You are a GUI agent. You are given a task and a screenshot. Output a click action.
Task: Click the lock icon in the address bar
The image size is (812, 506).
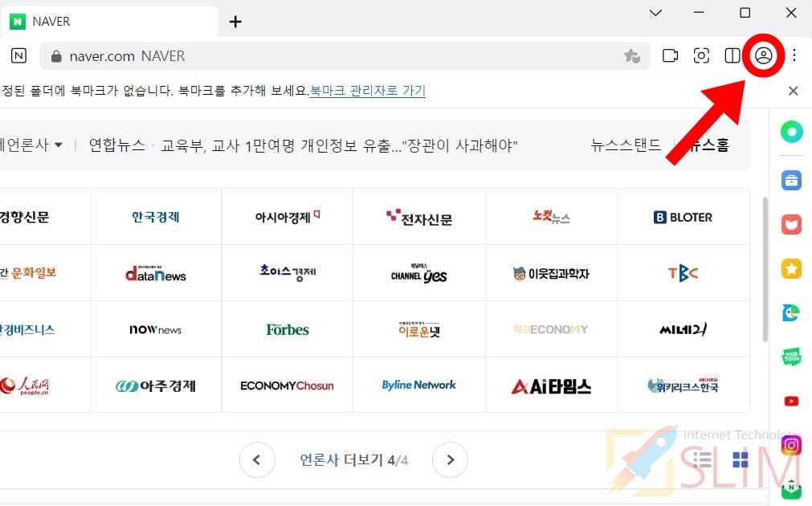56,56
